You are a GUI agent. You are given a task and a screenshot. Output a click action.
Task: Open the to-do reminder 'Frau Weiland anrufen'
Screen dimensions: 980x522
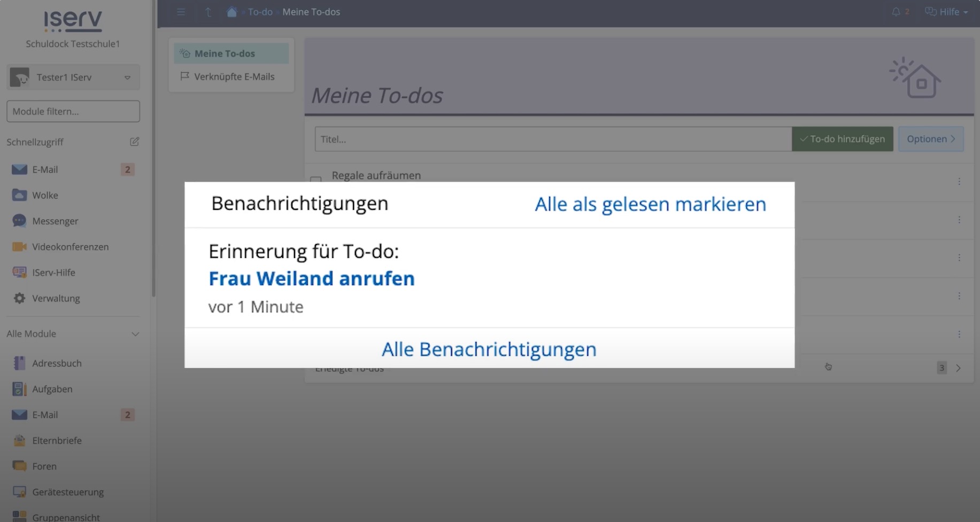point(312,278)
